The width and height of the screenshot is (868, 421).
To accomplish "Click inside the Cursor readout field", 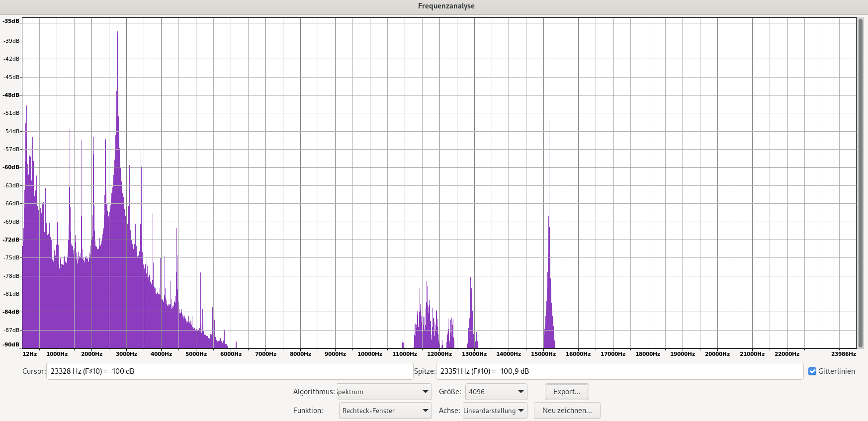I will [x=229, y=371].
